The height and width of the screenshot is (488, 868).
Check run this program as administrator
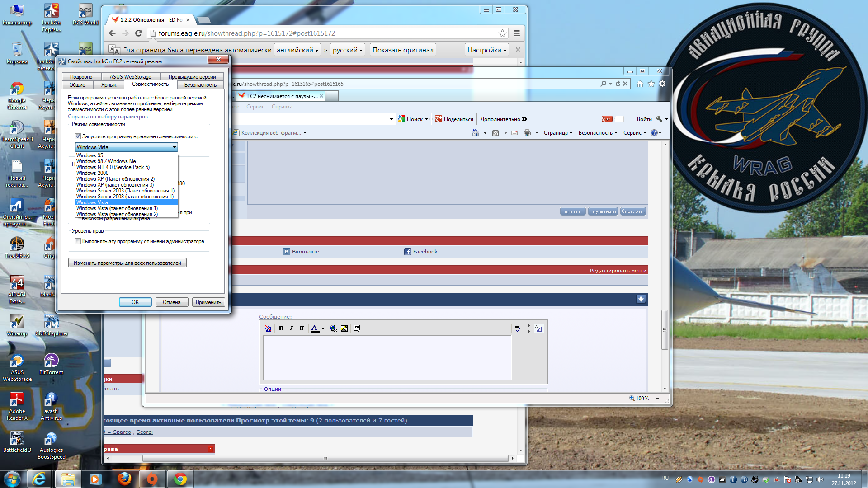point(78,241)
